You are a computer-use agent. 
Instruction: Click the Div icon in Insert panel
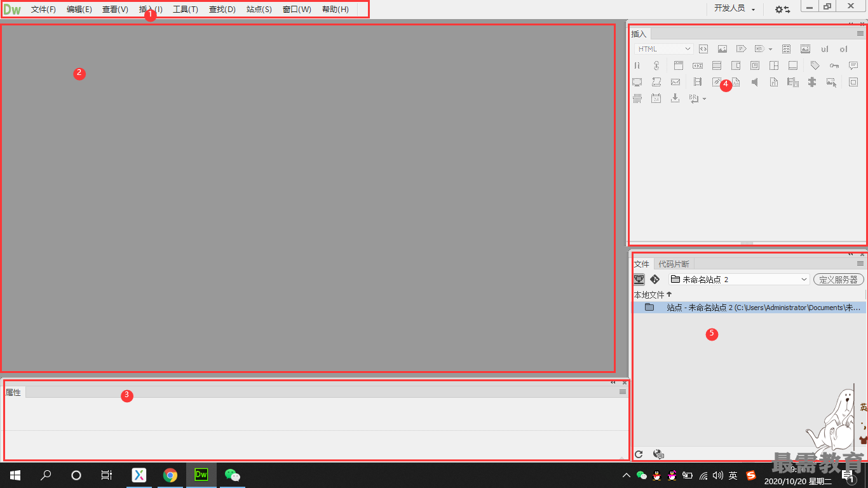[x=703, y=49]
